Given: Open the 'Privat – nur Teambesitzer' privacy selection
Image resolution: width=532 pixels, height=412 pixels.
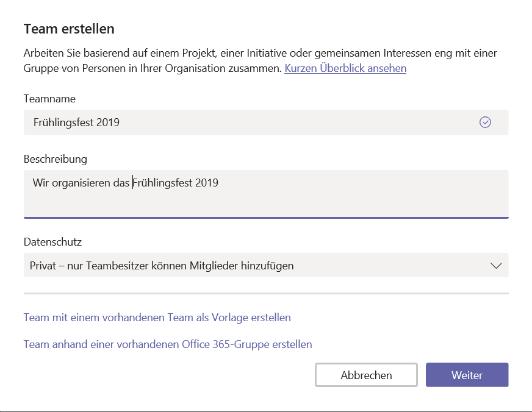Looking at the screenshot, I should pos(162,266).
